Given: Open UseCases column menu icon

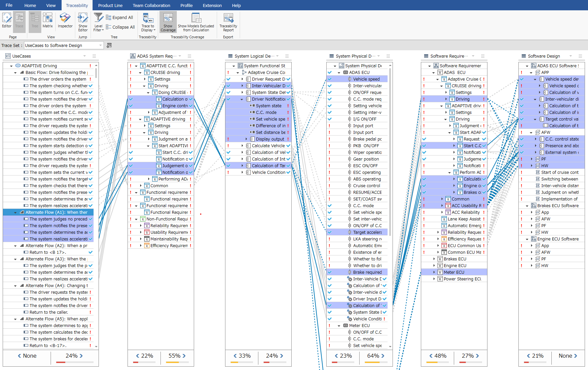Looking at the screenshot, I should [x=94, y=56].
